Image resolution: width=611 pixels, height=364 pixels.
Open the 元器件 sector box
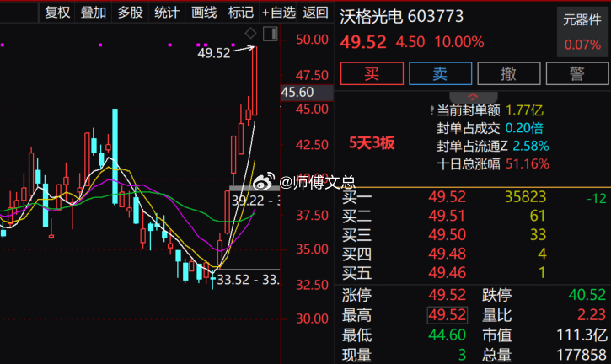click(x=582, y=32)
